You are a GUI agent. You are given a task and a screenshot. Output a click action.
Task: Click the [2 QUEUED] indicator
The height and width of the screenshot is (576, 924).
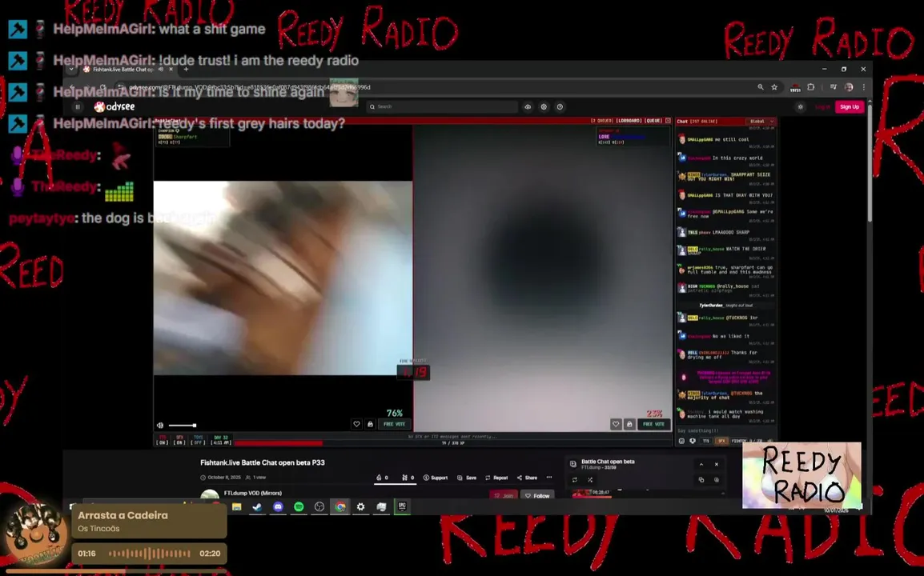(601, 121)
